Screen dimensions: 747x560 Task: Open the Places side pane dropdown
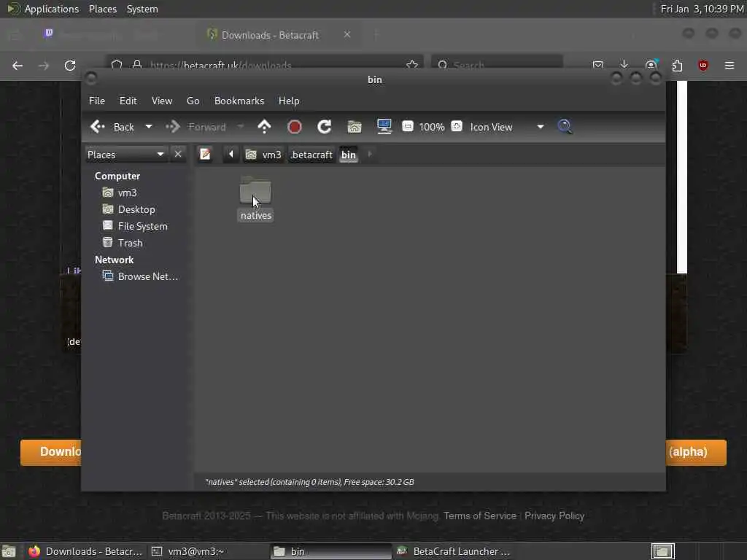125,155
